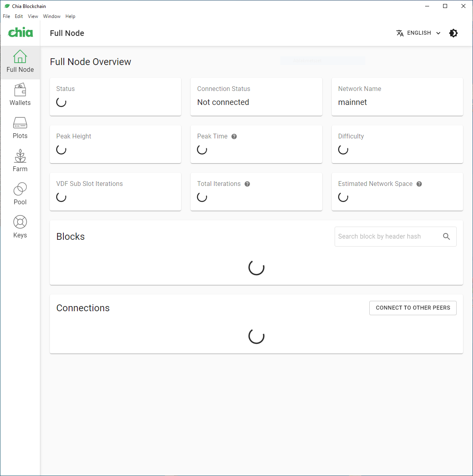Select the Pool sidebar icon

pos(20,190)
